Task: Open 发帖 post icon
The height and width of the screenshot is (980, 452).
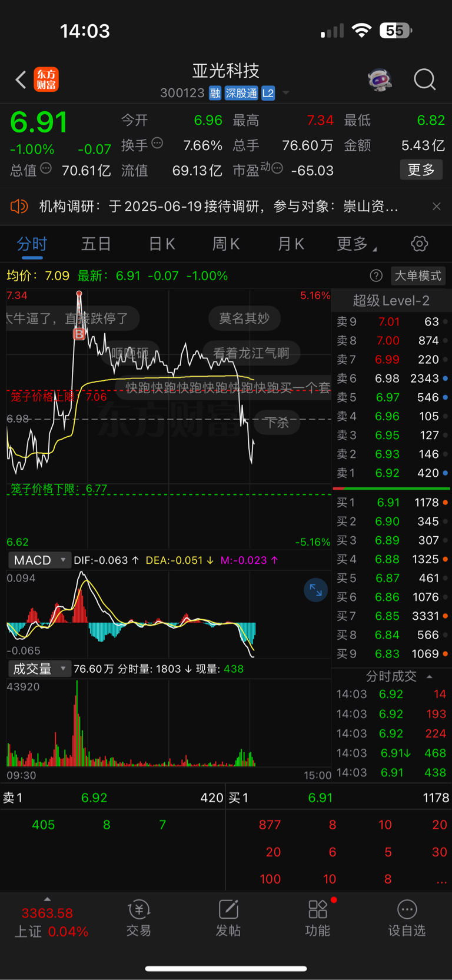Action: click(x=228, y=918)
